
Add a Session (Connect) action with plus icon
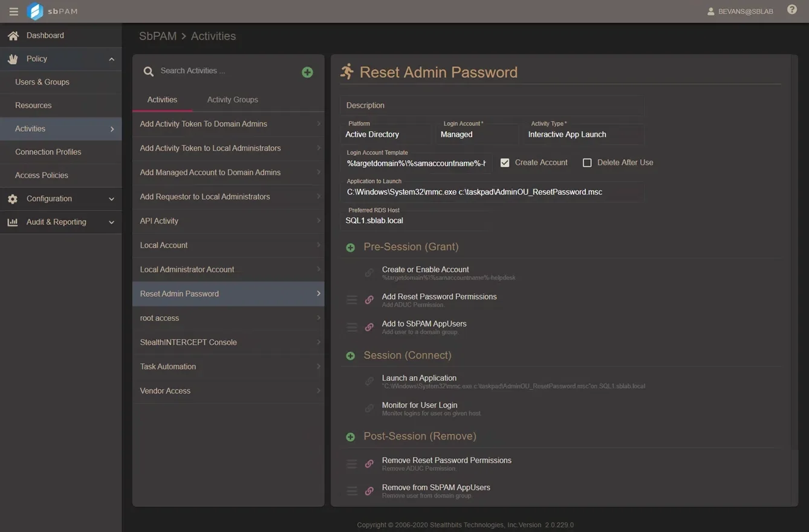350,355
